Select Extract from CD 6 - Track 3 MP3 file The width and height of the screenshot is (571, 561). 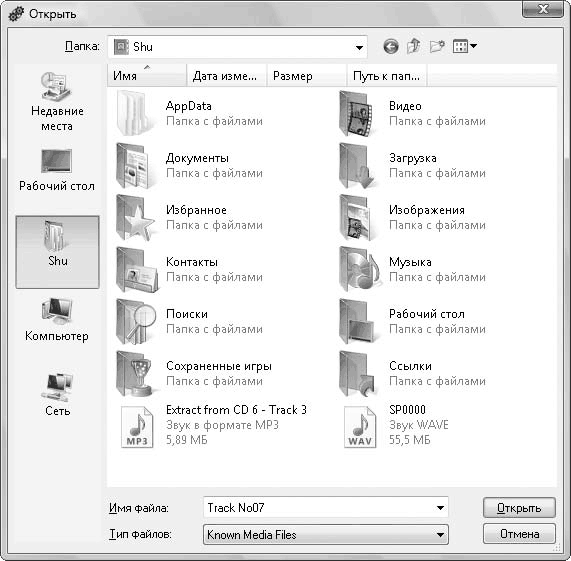(x=211, y=425)
